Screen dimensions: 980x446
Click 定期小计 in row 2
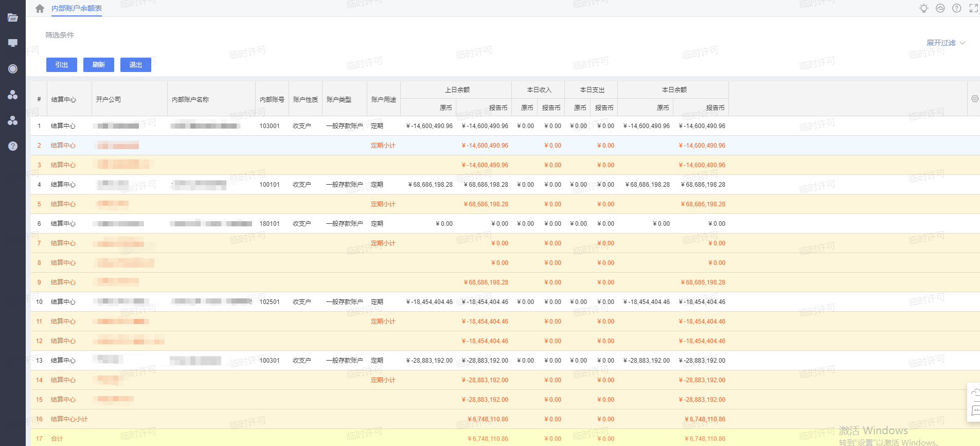pos(383,146)
